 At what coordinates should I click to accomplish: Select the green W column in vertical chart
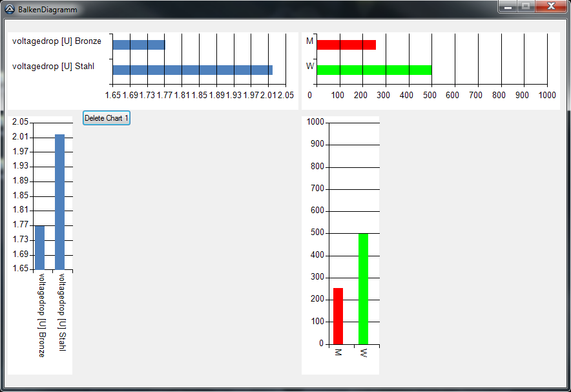[363, 289]
